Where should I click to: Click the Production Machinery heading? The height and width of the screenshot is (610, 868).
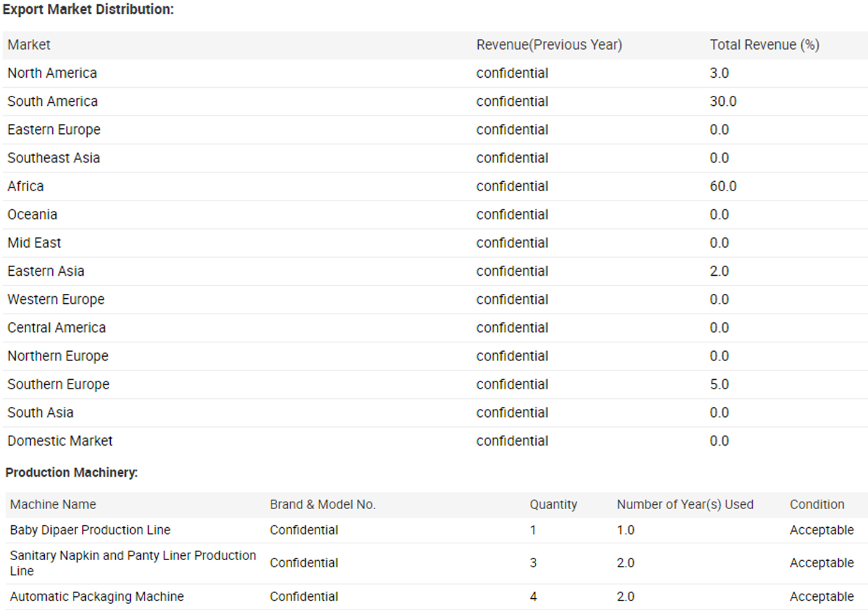tap(72, 472)
